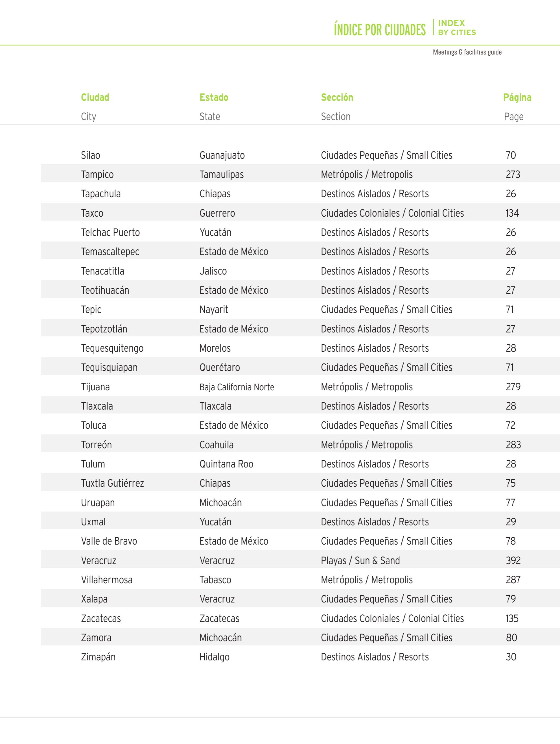
Task: Click the Meetings & facilities guide text
Action: coord(467,52)
